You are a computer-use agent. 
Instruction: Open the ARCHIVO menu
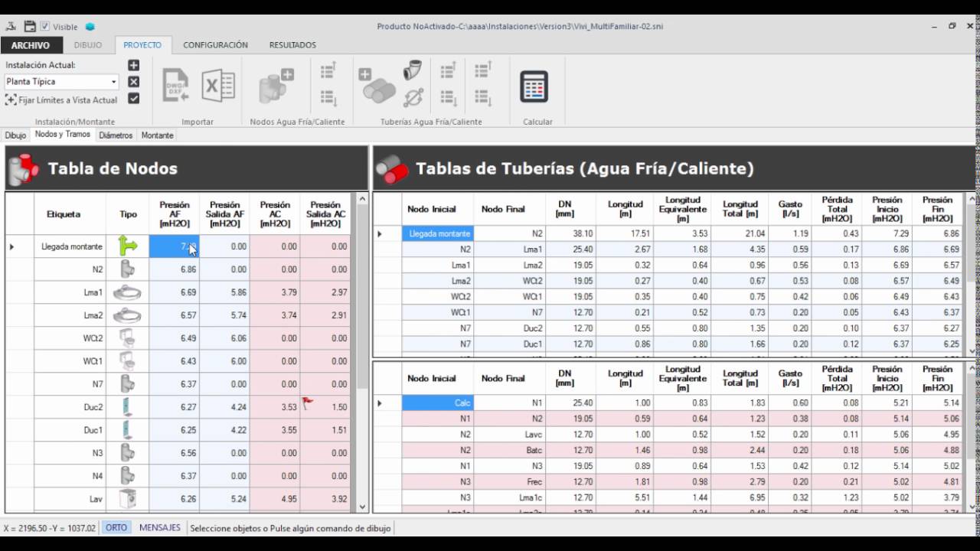[31, 45]
